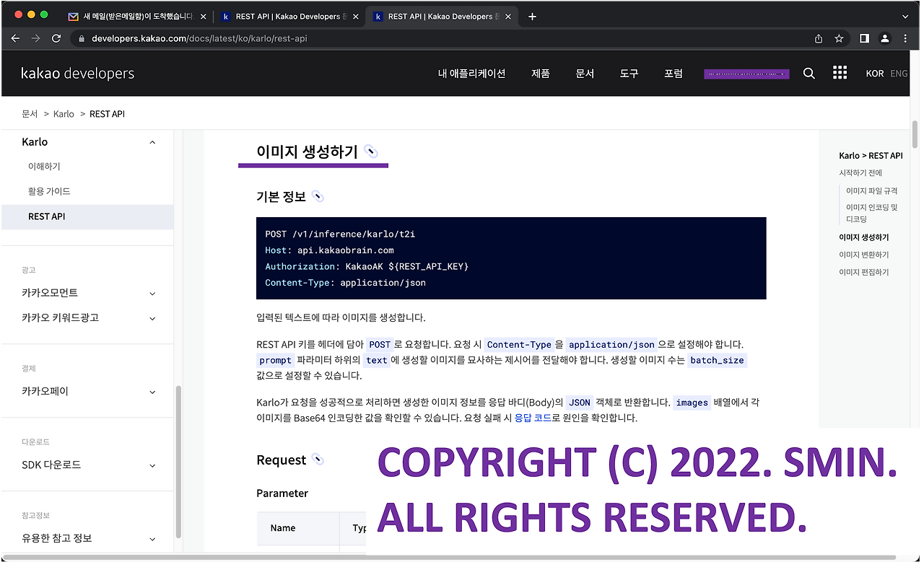The width and height of the screenshot is (924, 562).
Task: Open the 도구 menu
Action: (629, 74)
